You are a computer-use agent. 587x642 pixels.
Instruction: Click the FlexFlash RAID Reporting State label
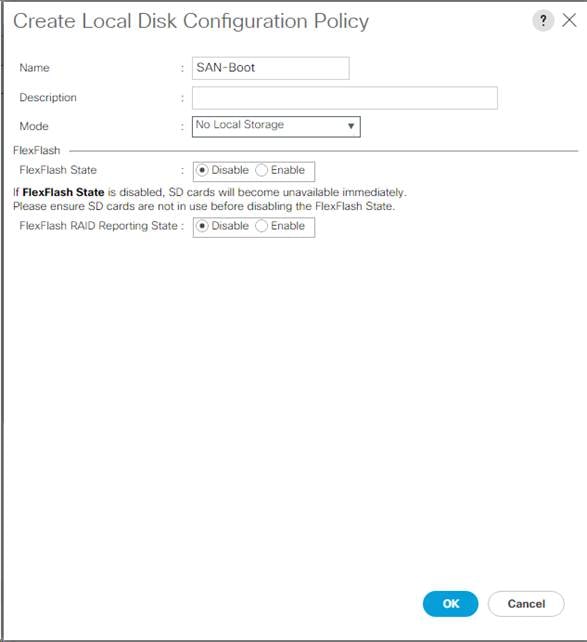[99, 226]
